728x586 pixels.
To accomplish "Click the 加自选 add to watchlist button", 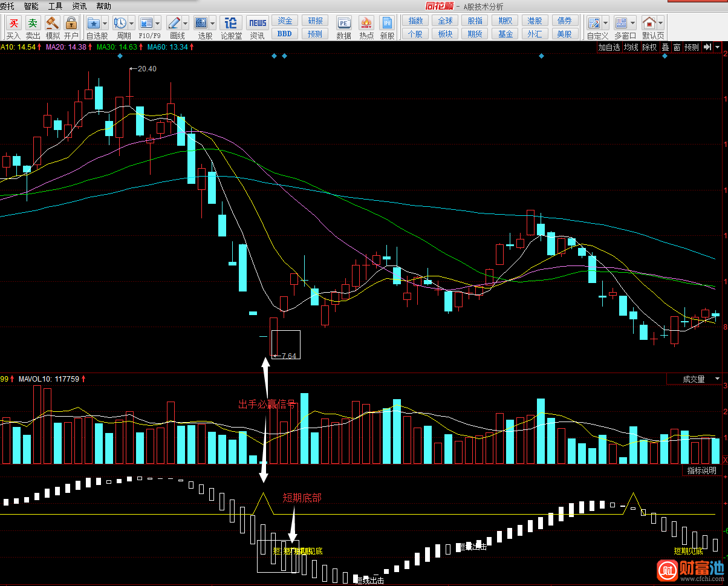I will click(x=609, y=47).
